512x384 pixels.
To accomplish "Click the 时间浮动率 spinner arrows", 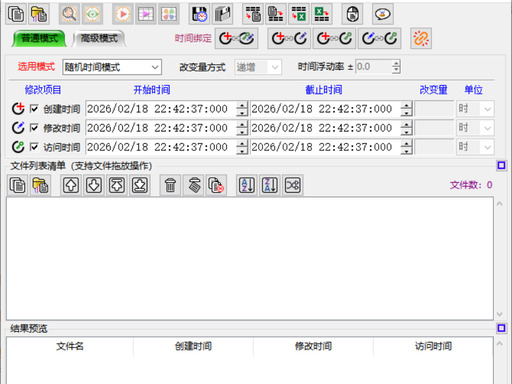I will coord(396,67).
